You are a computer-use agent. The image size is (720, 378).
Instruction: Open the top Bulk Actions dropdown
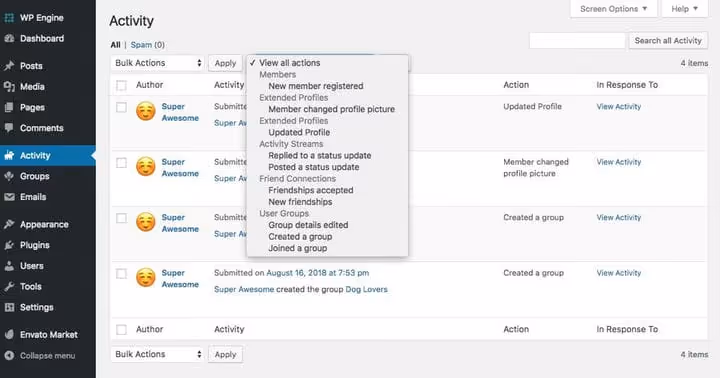[157, 63]
